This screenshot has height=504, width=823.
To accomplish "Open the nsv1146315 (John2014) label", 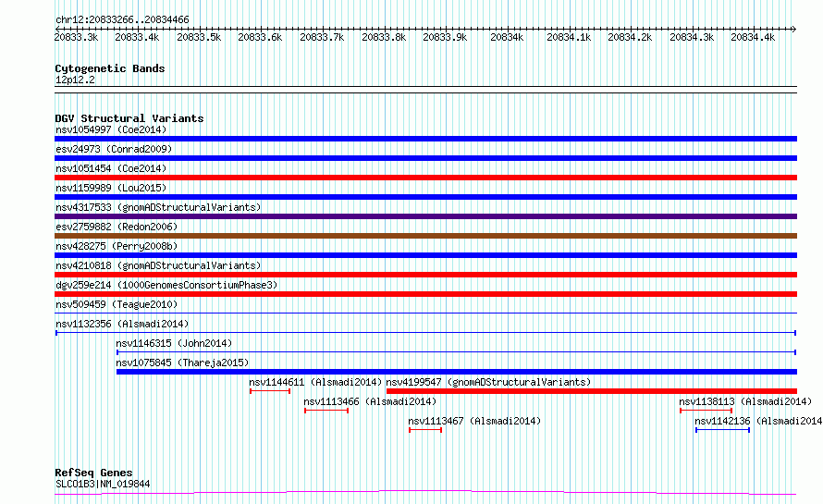I will click(x=174, y=343).
